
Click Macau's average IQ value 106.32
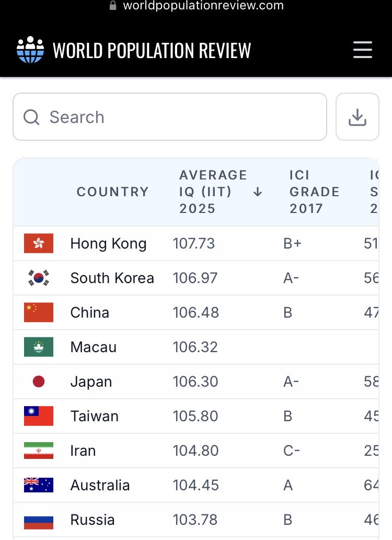195,347
